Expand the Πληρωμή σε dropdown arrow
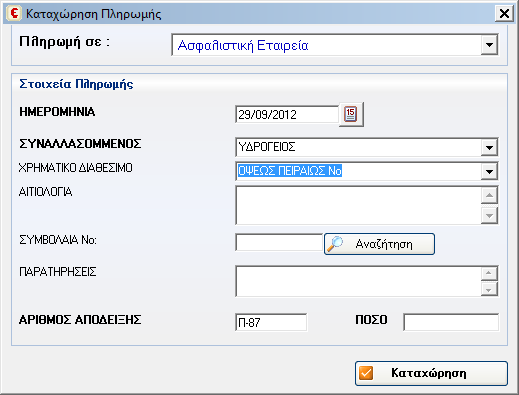519x395 pixels. tap(489, 45)
